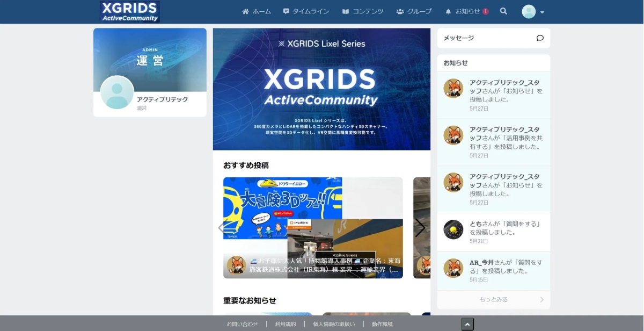Open the search magnifier icon
The image size is (644, 331).
(503, 11)
